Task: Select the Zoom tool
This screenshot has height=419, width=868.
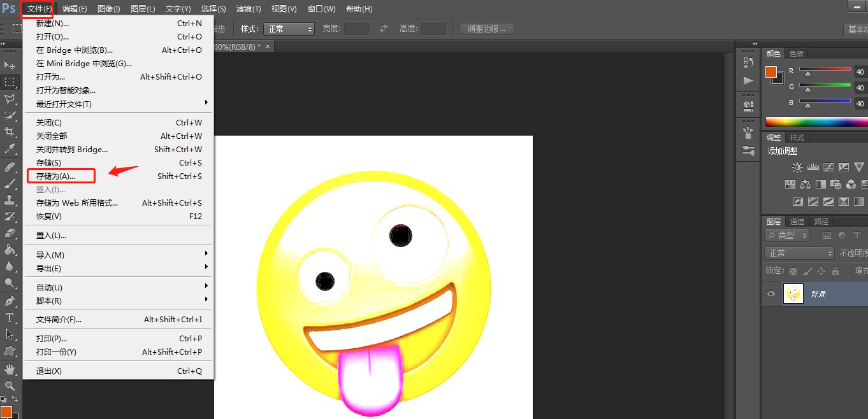Action: tap(10, 386)
